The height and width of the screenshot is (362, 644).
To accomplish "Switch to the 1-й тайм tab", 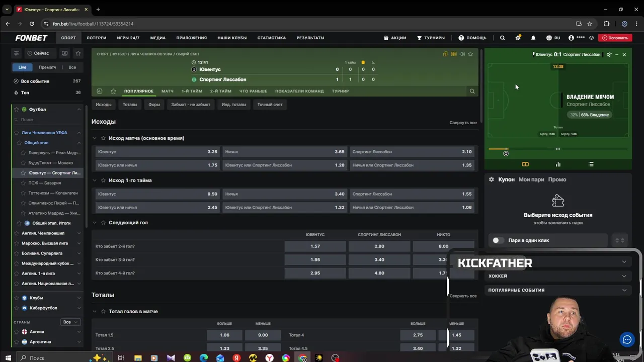I will tap(192, 91).
